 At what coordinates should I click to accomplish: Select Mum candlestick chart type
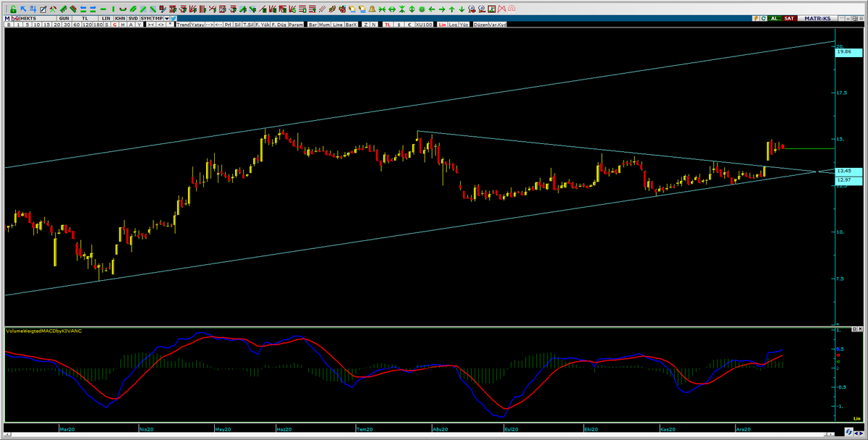pyautogui.click(x=324, y=25)
